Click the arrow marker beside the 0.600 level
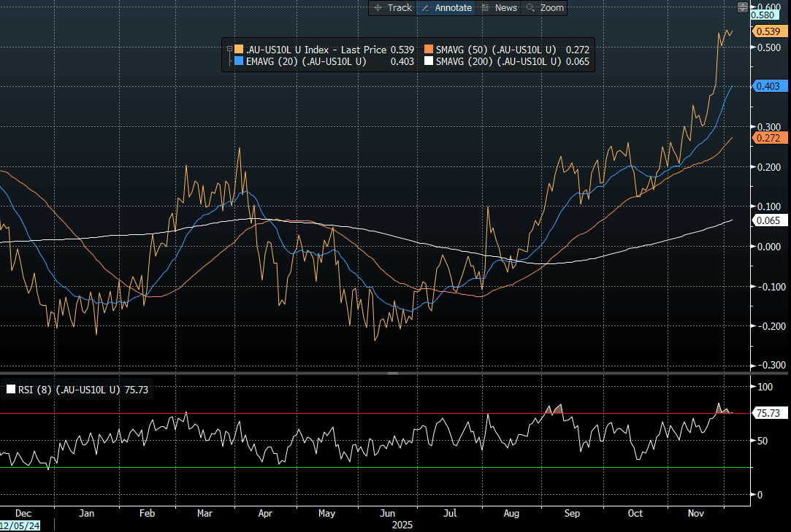The width and height of the screenshot is (791, 532). point(754,7)
